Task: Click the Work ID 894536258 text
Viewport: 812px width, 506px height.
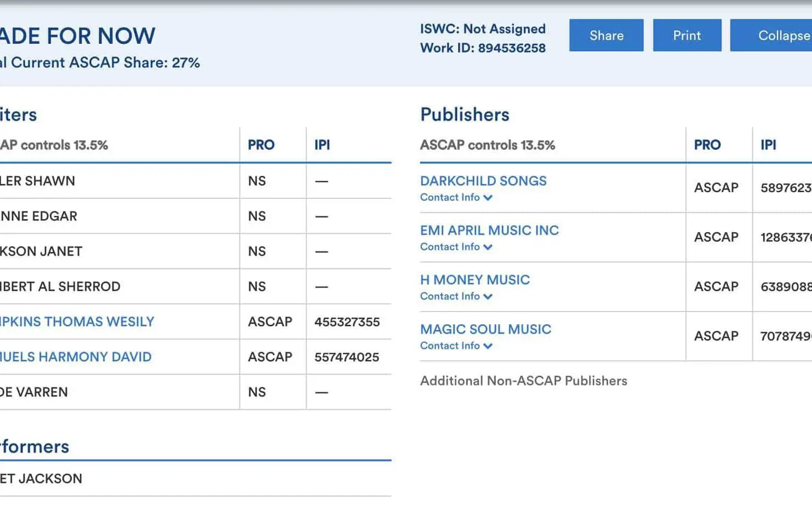Action: [x=483, y=48]
